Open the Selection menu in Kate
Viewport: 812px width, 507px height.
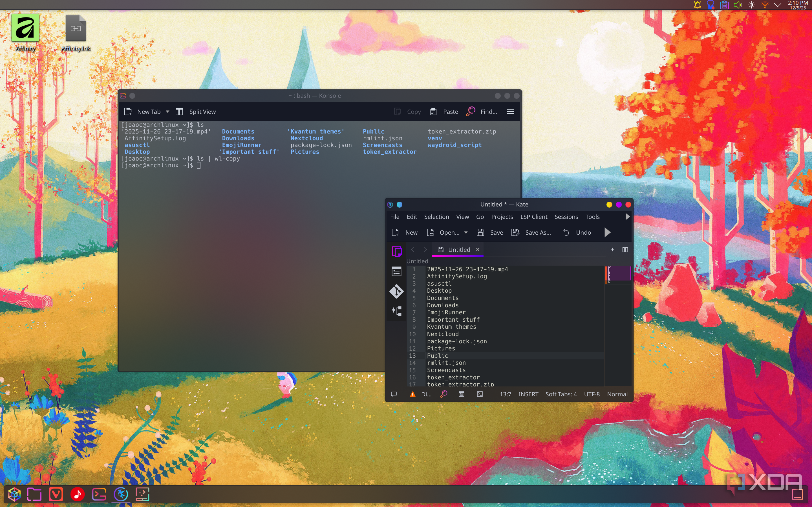(436, 217)
